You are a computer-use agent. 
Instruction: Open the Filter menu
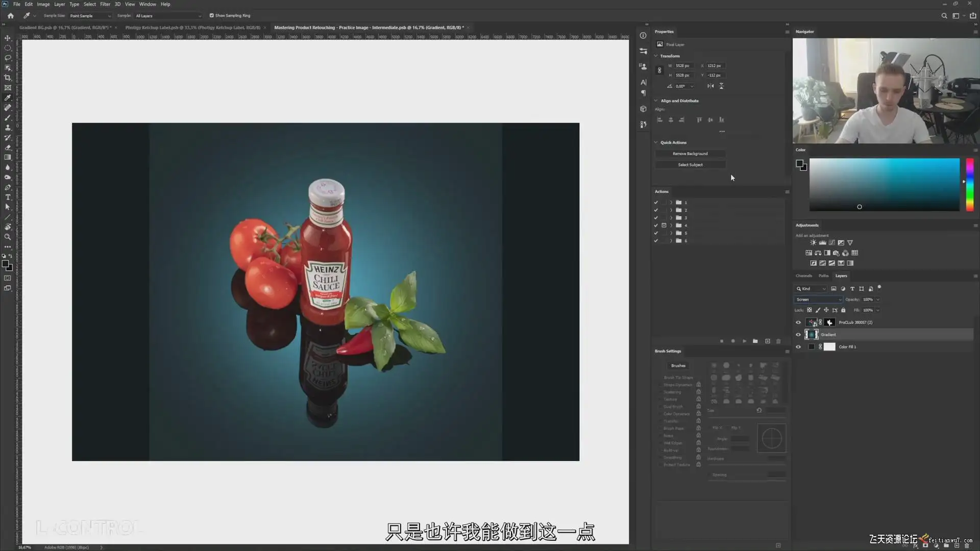coord(105,4)
